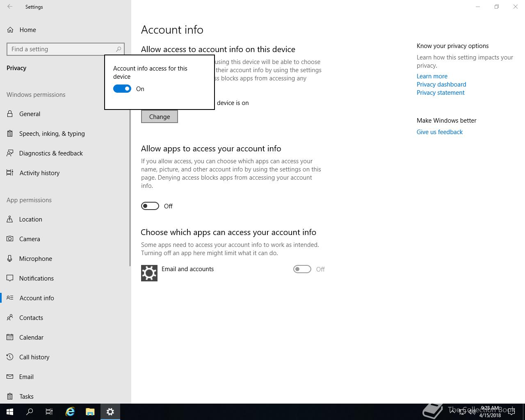Select Diagnostics & feedback icon
The image size is (525, 420).
[x=10, y=153]
